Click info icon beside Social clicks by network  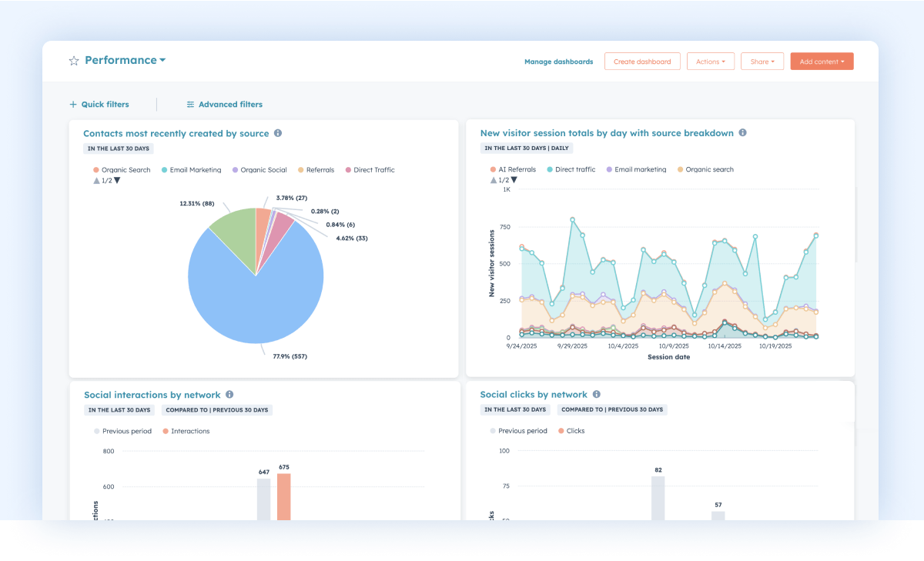pos(597,395)
